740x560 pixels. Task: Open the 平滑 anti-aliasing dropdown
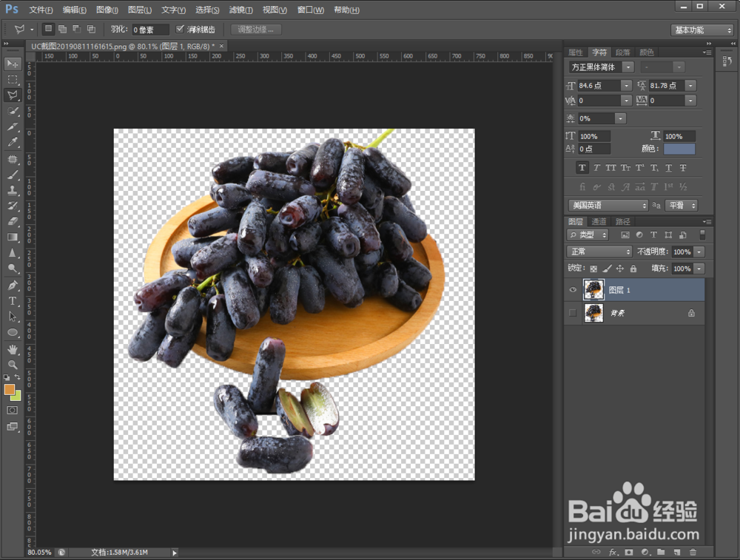[681, 205]
